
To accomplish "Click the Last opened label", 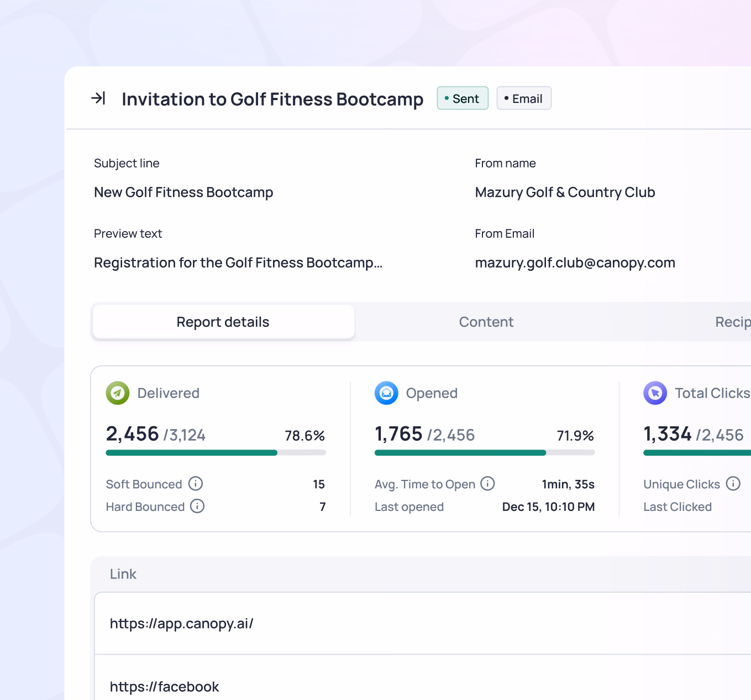I will (409, 507).
